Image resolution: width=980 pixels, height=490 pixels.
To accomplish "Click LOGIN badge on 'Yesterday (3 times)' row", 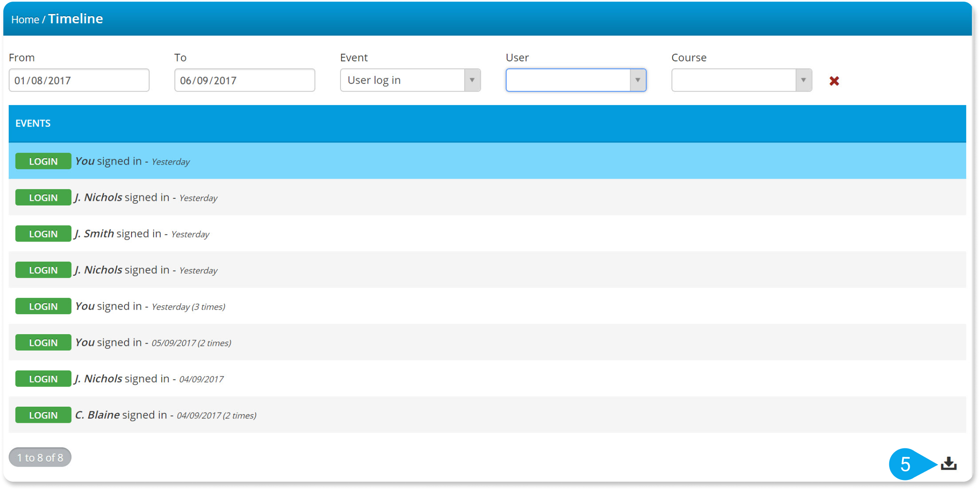I will click(x=43, y=306).
